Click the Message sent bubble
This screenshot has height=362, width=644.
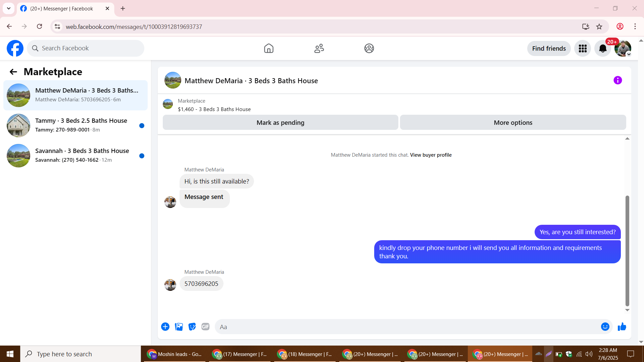(205, 199)
